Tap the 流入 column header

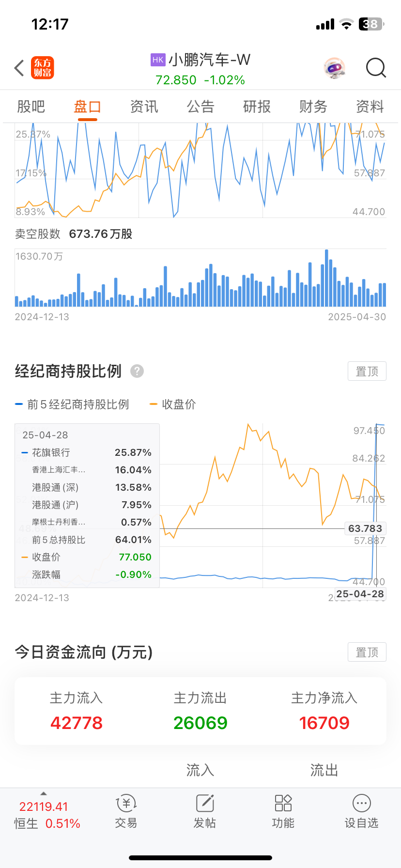coord(200,770)
